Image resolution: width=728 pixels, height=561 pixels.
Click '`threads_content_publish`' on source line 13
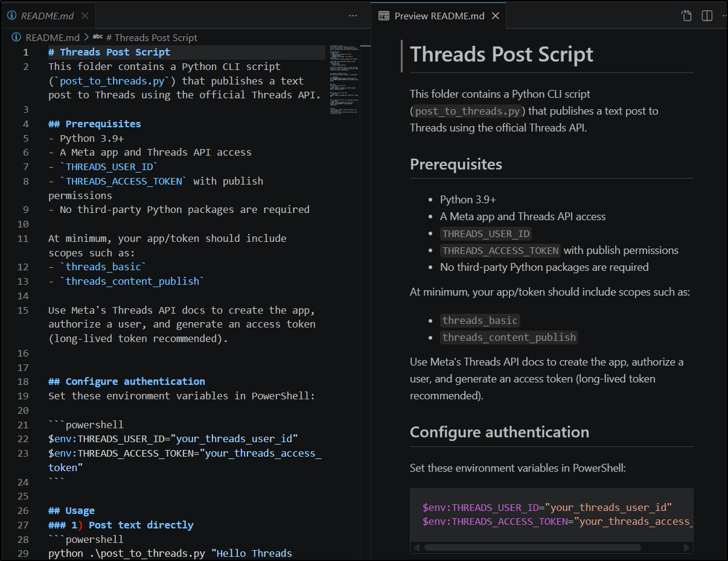tap(132, 281)
